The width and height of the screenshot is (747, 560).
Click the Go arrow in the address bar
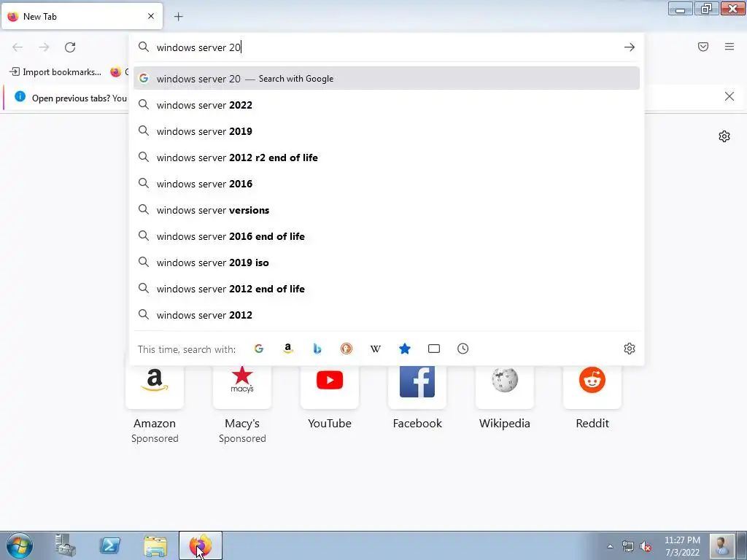click(x=630, y=47)
